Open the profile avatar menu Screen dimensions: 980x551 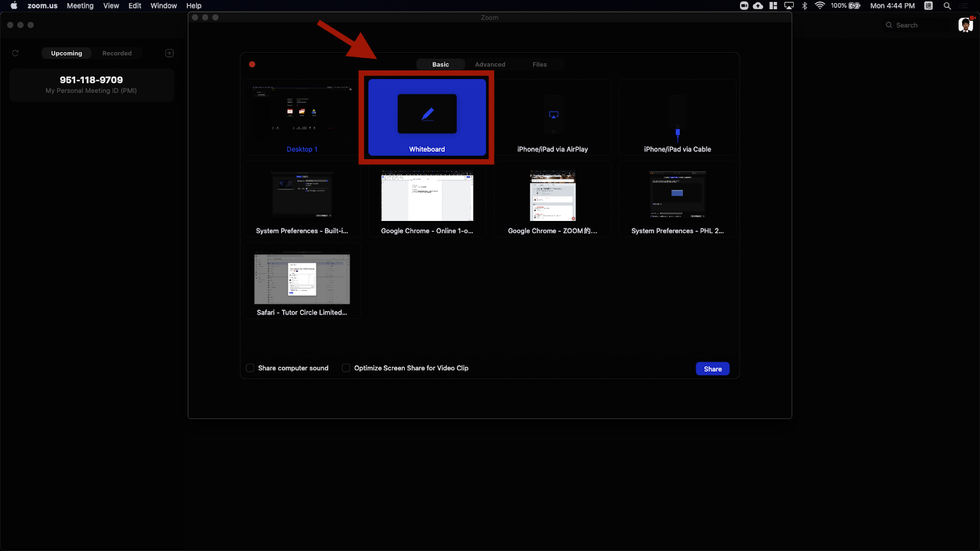coord(966,25)
